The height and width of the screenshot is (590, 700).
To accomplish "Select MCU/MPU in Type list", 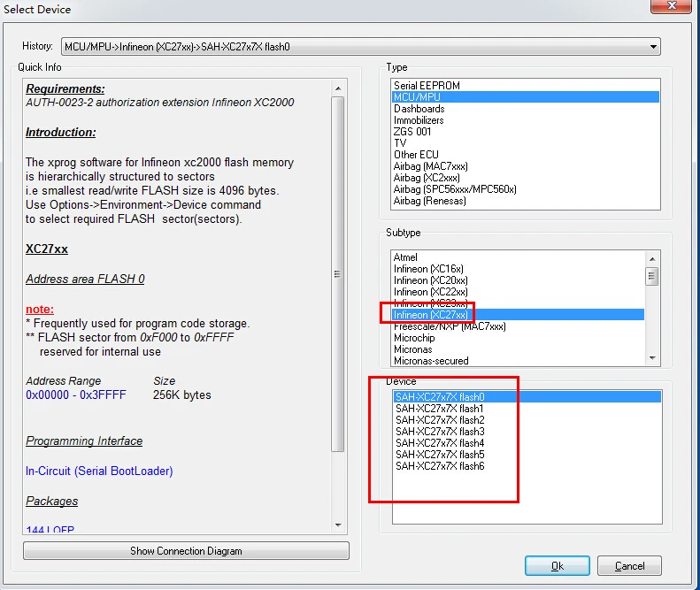I will point(526,96).
